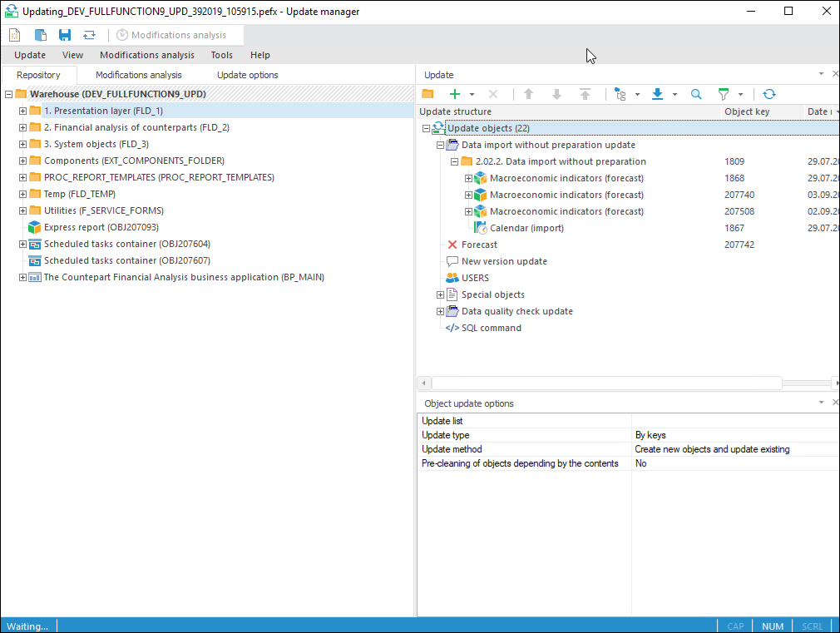Open the Tools menu
This screenshot has height=633, width=840.
point(221,55)
